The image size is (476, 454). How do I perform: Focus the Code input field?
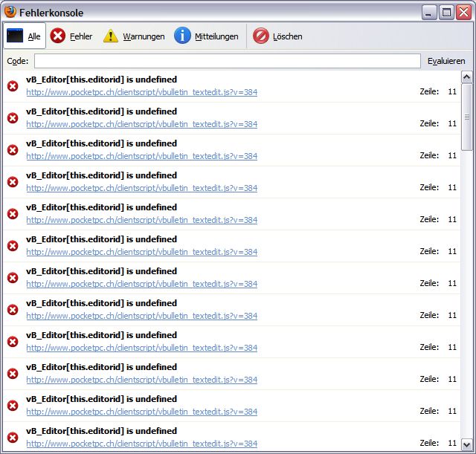pos(228,61)
